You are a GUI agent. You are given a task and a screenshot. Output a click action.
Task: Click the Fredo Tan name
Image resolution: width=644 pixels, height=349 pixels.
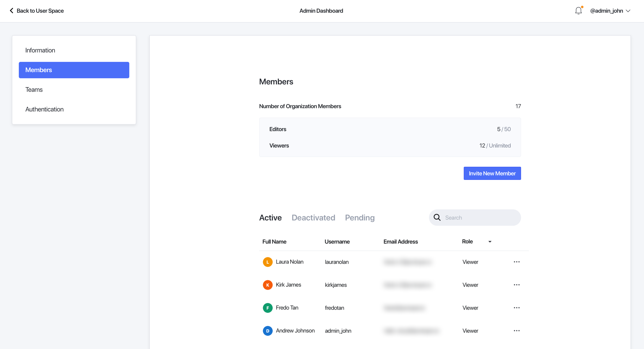287,308
